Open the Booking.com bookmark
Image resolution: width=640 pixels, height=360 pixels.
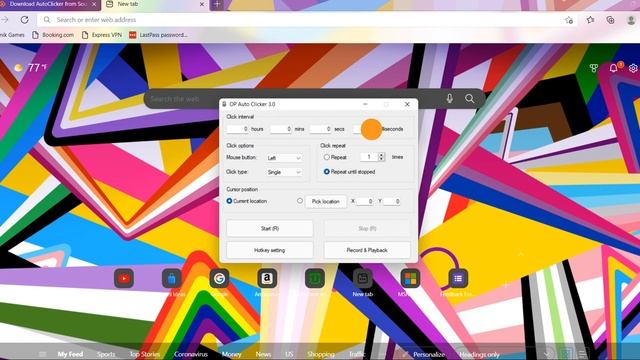[53, 35]
